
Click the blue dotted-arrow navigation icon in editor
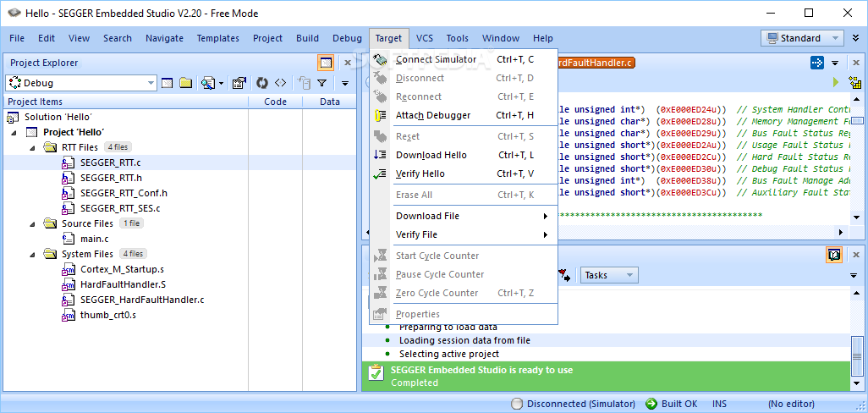click(817, 63)
